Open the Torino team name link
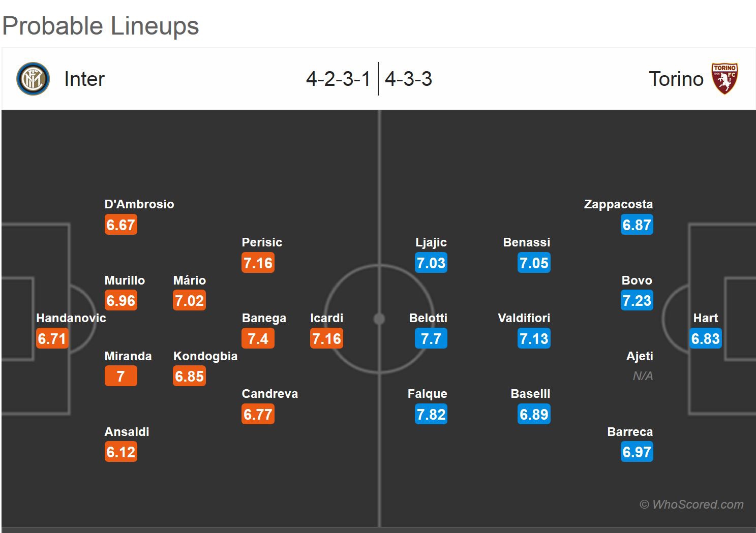Image resolution: width=756 pixels, height=533 pixels. pyautogui.click(x=676, y=79)
